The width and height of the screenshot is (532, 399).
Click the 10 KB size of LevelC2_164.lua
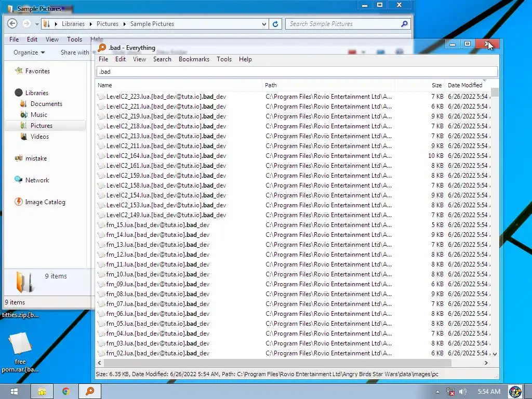click(436, 156)
